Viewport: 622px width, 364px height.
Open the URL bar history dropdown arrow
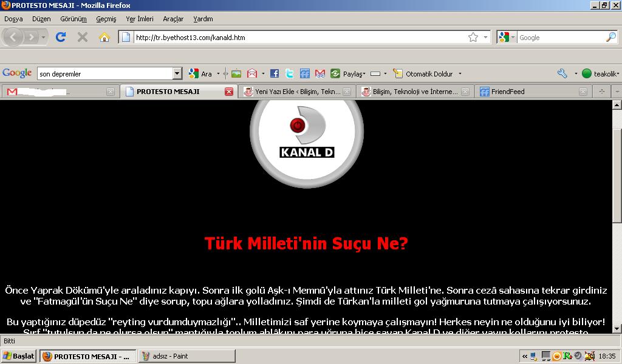(485, 37)
